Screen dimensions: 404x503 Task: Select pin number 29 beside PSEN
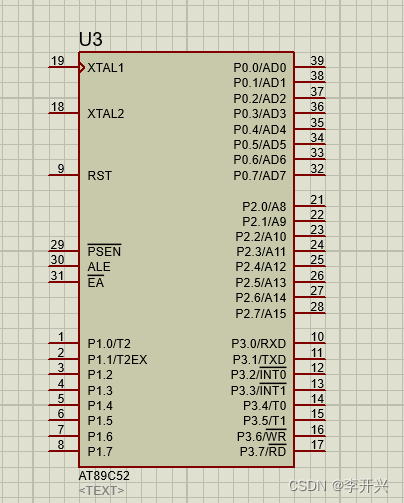(57, 245)
